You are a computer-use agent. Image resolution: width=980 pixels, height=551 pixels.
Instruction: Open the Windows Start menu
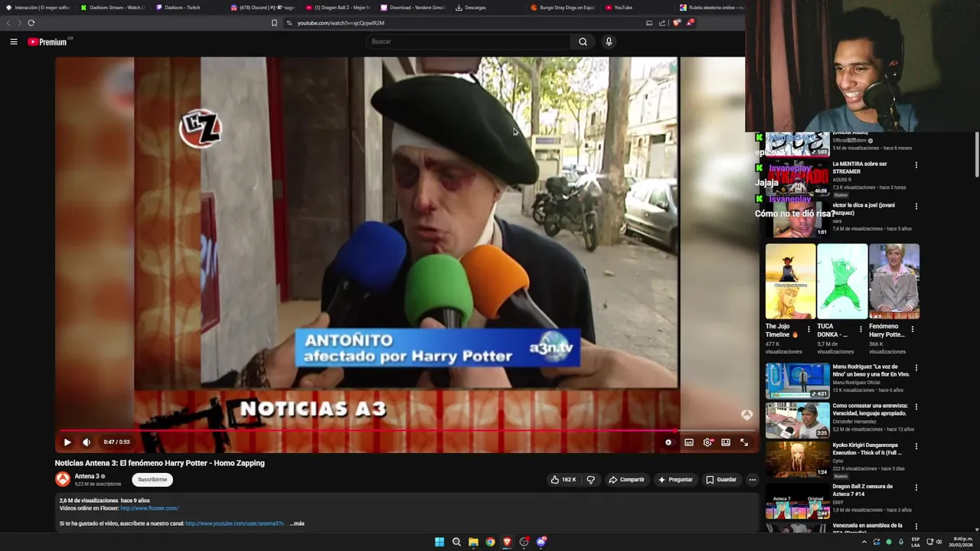439,542
